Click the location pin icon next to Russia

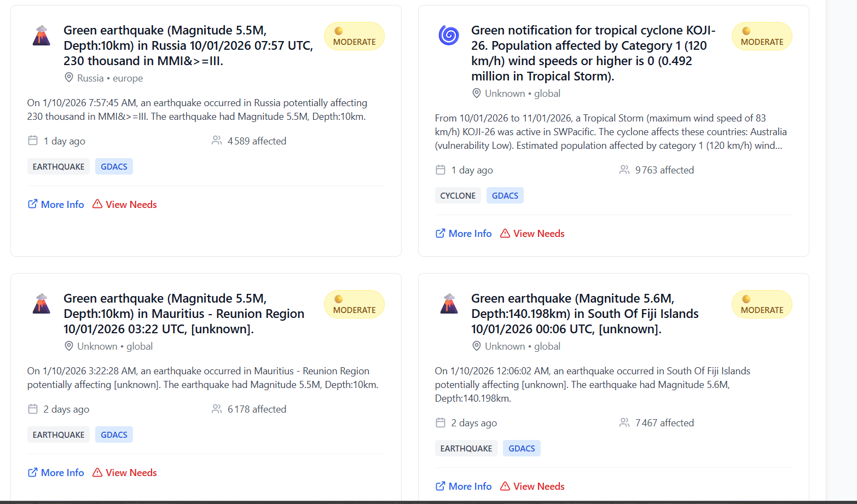(x=68, y=78)
